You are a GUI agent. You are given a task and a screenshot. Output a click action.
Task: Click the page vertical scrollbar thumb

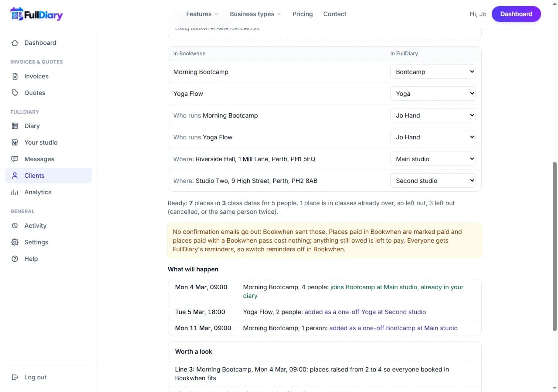point(555,247)
